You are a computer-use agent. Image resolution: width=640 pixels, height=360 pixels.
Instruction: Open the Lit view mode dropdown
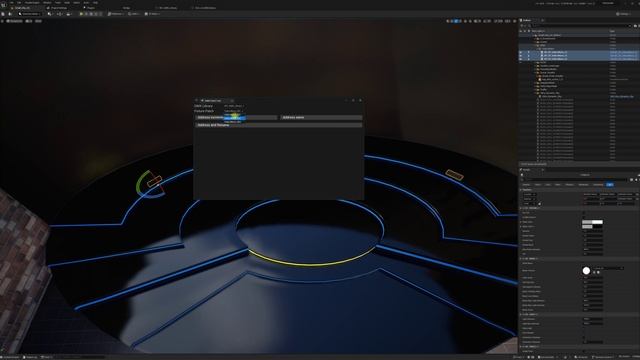tap(29, 21)
